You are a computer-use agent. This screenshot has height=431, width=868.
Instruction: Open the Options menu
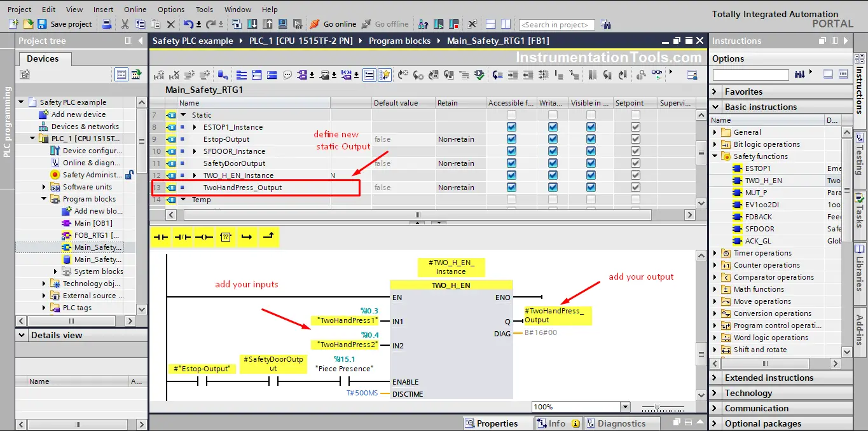pos(171,10)
